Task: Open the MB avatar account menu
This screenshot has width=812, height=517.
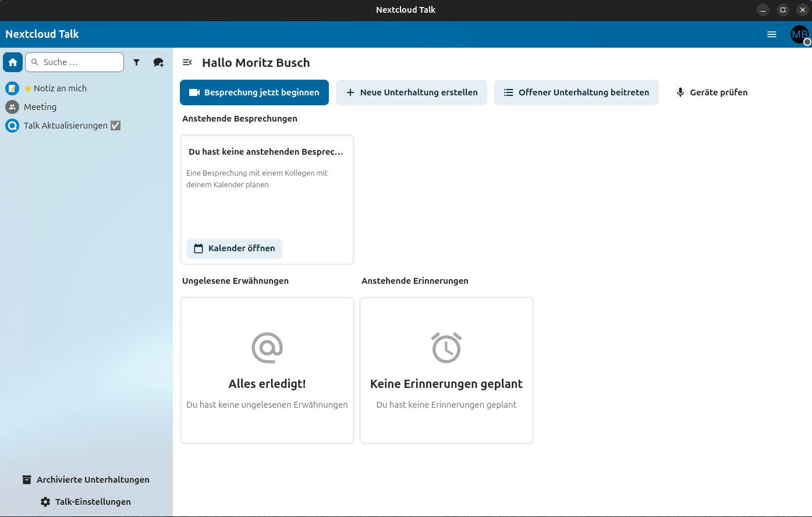Action: coord(799,34)
